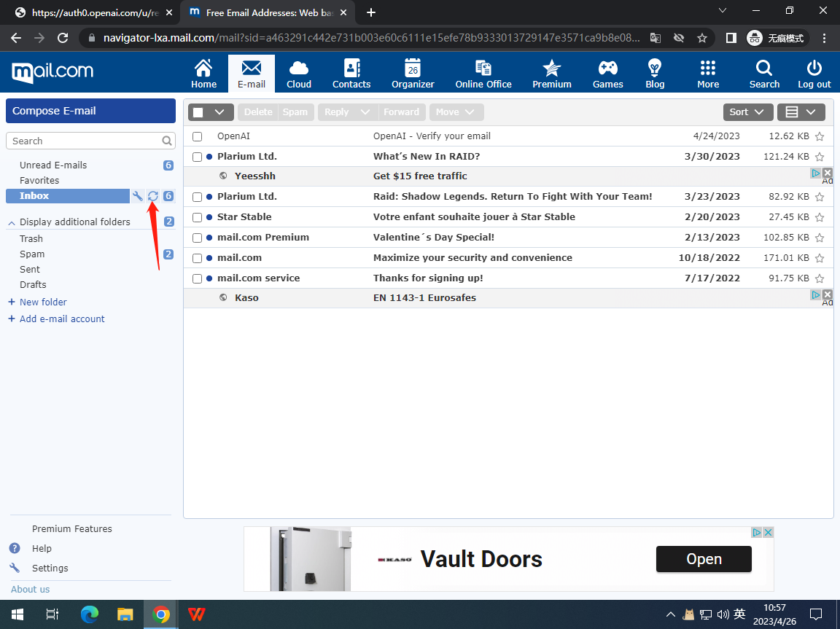Collapse the Display additional folders section
The height and width of the screenshot is (629, 840).
click(12, 222)
